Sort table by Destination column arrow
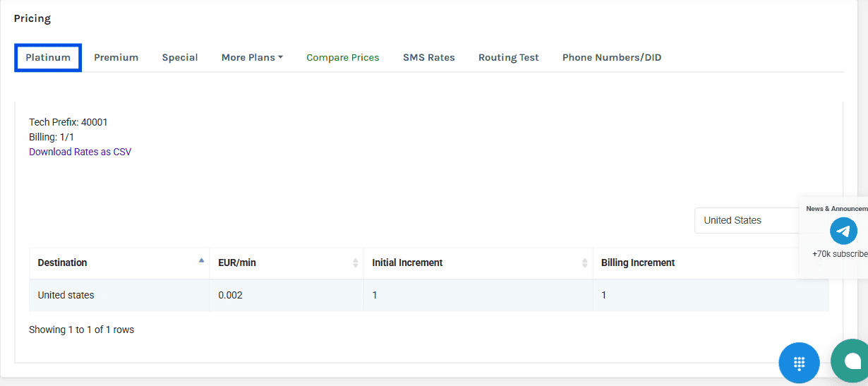This screenshot has width=868, height=386. click(x=201, y=261)
